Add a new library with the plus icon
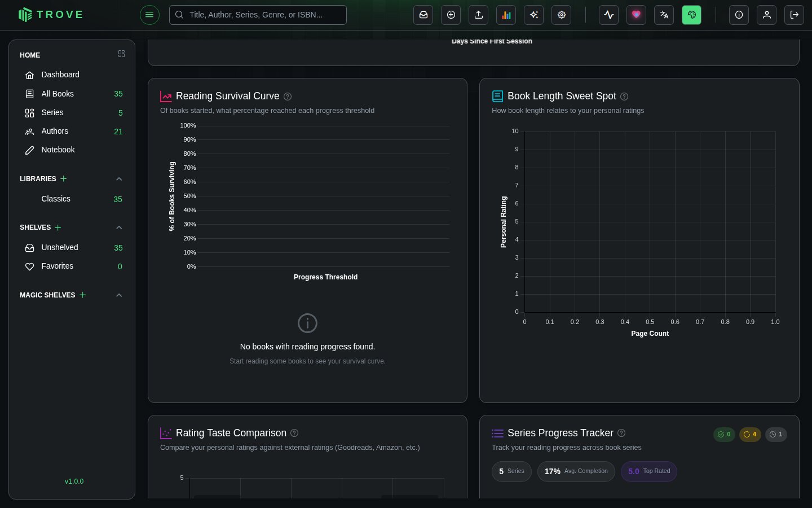 point(64,178)
